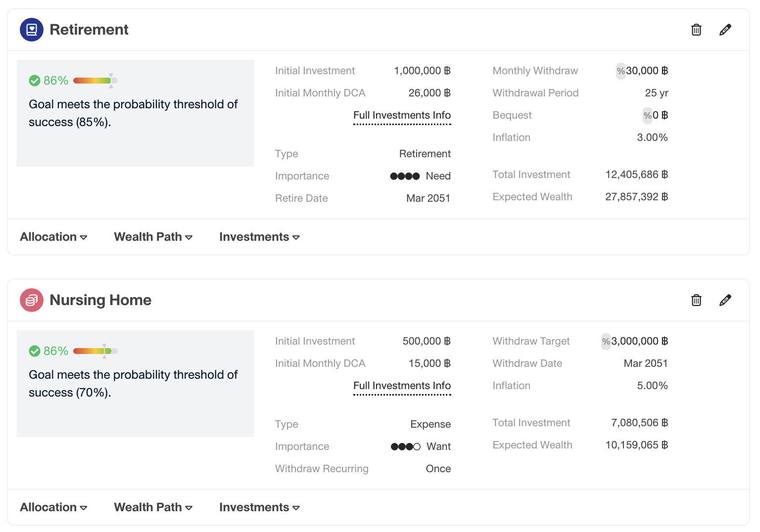760x532 pixels.
Task: Edit the Retirement goal with pencil icon
Action: [725, 30]
